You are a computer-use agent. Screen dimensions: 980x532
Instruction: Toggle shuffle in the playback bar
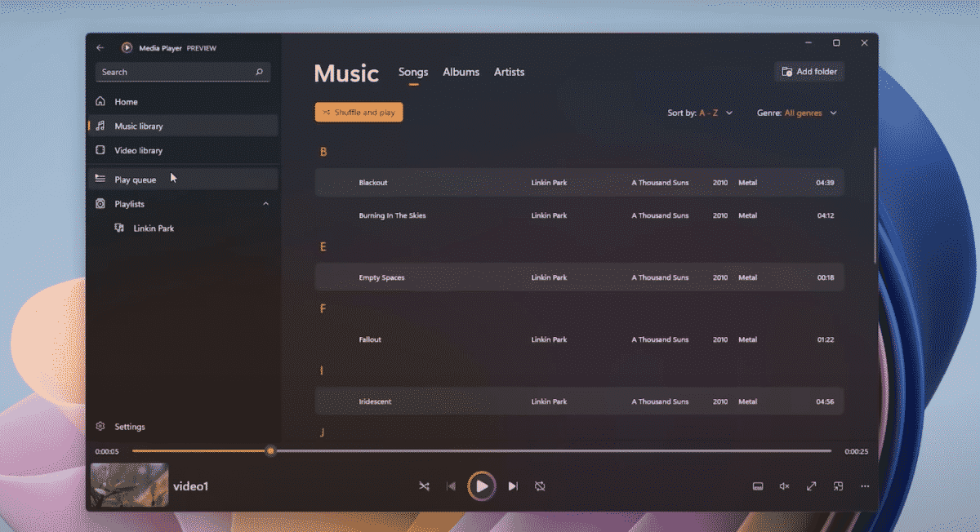[x=424, y=486]
